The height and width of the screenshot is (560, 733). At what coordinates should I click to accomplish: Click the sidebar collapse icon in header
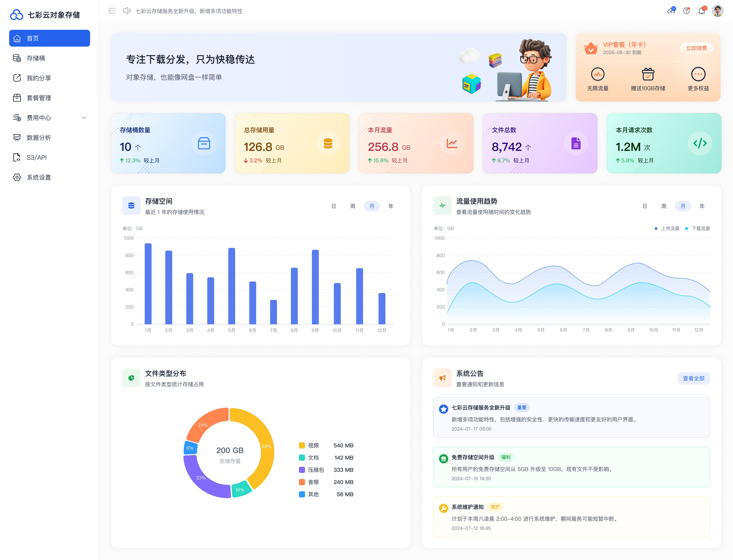(112, 11)
